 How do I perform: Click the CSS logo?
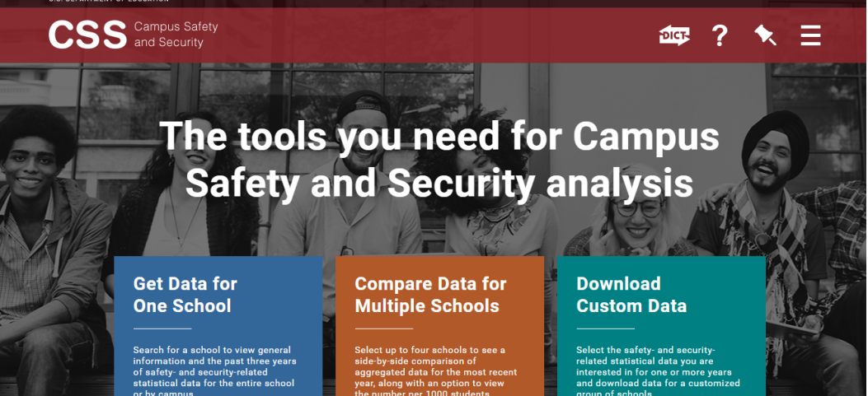[87, 35]
